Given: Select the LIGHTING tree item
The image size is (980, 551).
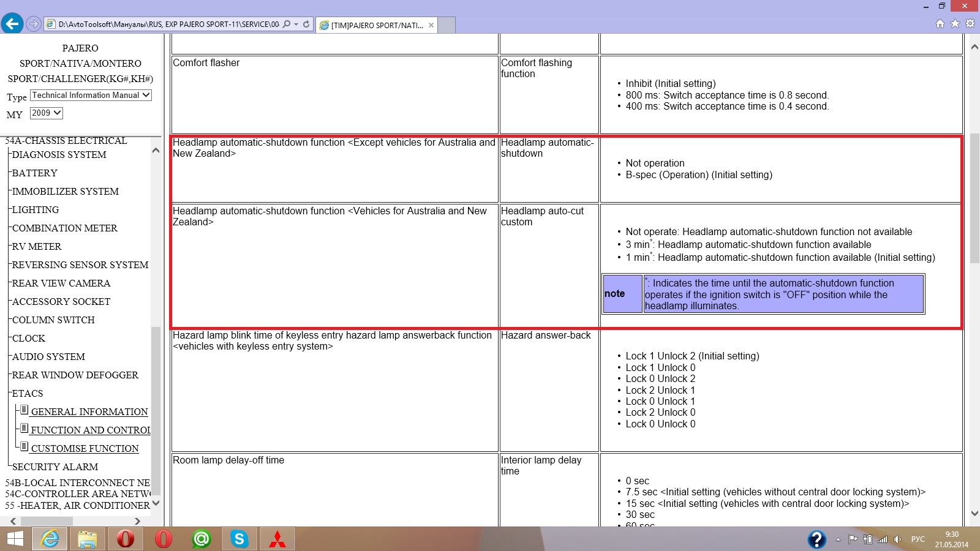Looking at the screenshot, I should tap(36, 210).
